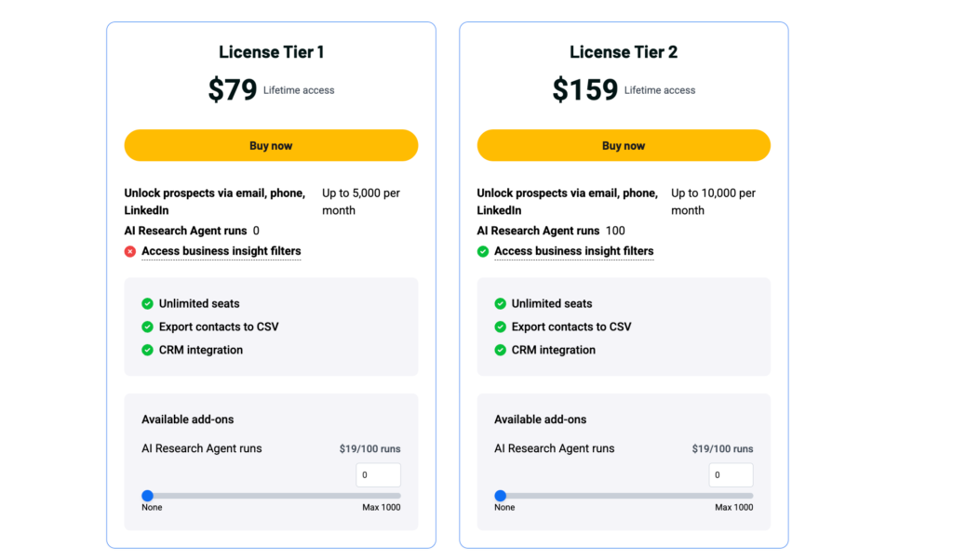Click Buy now for License Tier 1
The height and width of the screenshot is (560, 953).
271,145
